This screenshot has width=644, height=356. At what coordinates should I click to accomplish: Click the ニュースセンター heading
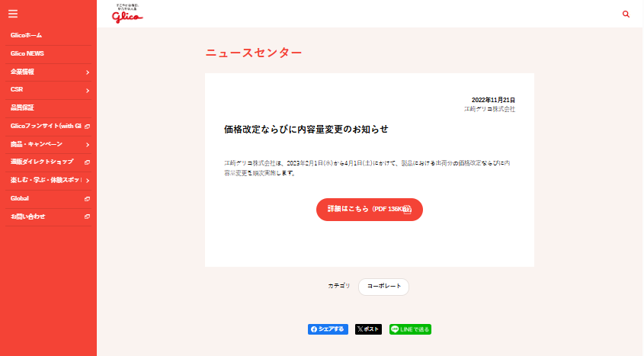[253, 53]
